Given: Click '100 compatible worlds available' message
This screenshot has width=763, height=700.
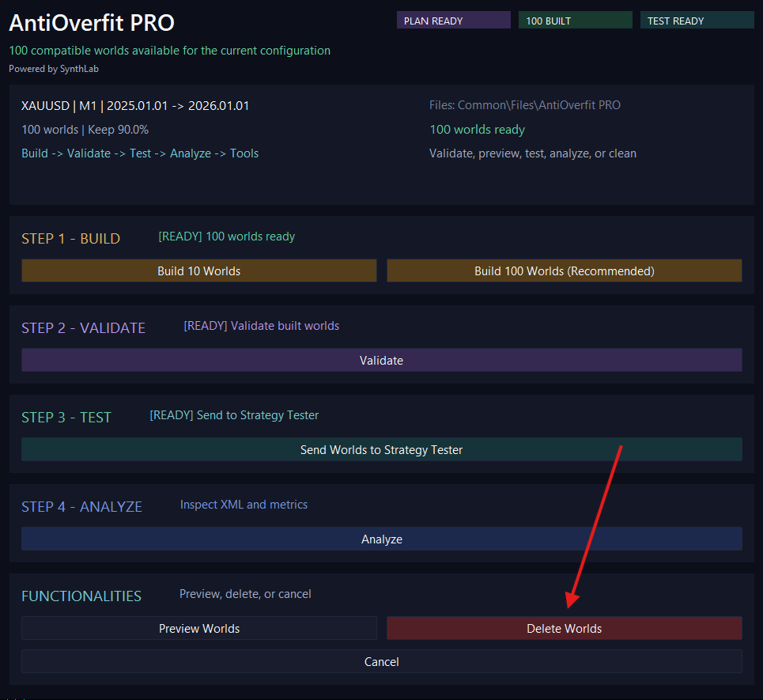Looking at the screenshot, I should click(x=169, y=51).
